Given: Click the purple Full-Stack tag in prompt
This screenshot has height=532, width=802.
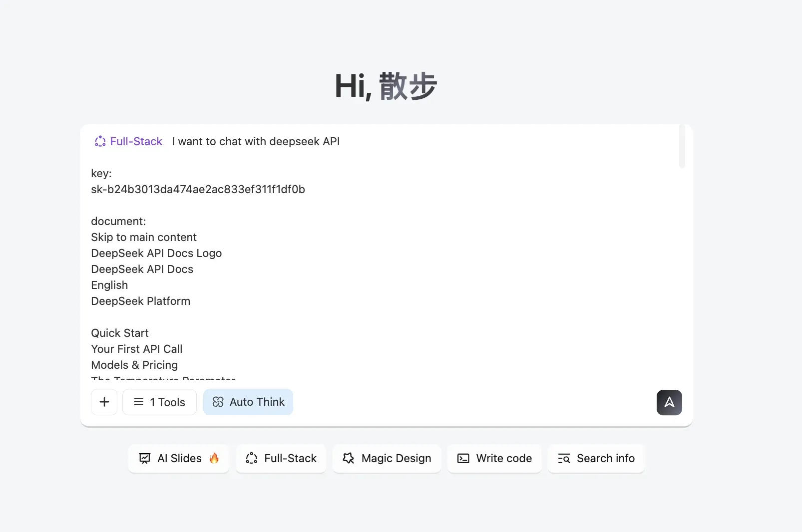Looking at the screenshot, I should point(129,142).
